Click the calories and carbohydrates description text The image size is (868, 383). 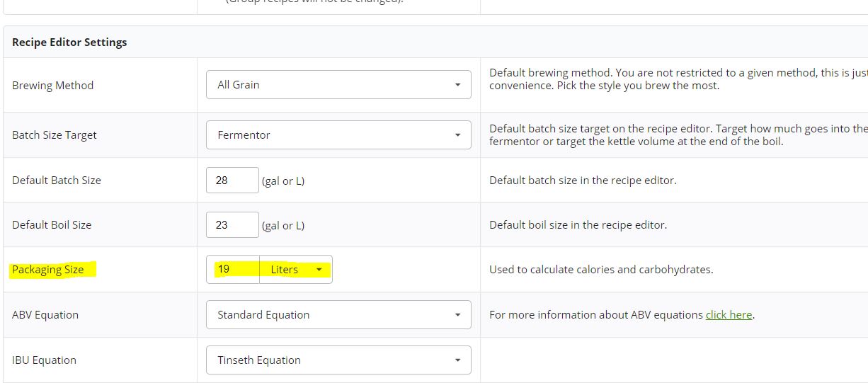tap(601, 270)
